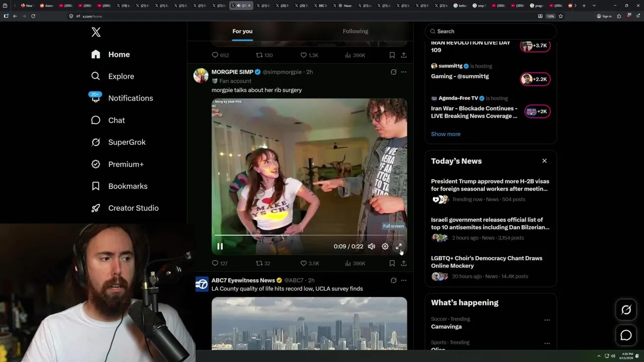The height and width of the screenshot is (362, 644).
Task: Join summit1g Gaming space with +2.2K
Action: point(535,79)
